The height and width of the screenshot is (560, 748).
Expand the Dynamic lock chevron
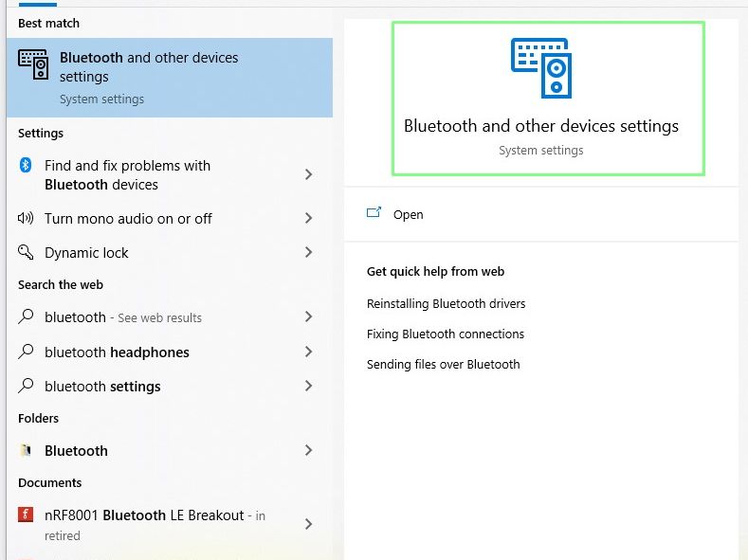click(308, 253)
